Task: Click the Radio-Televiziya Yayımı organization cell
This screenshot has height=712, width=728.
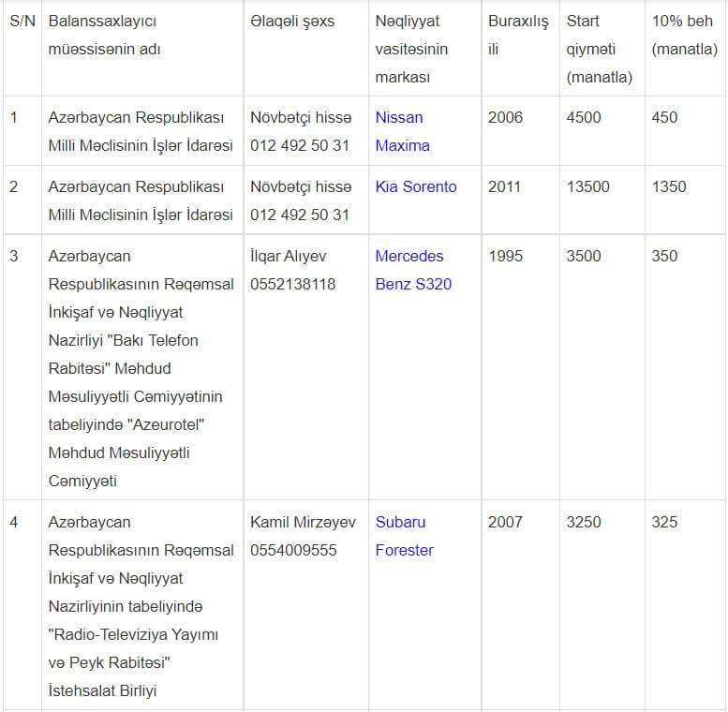Action: click(x=141, y=606)
